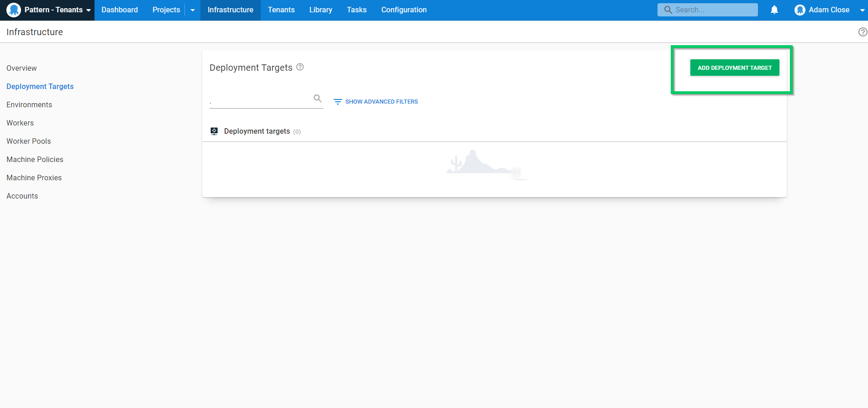The image size is (868, 408).
Task: Go to the Dashboard tab
Action: click(120, 10)
